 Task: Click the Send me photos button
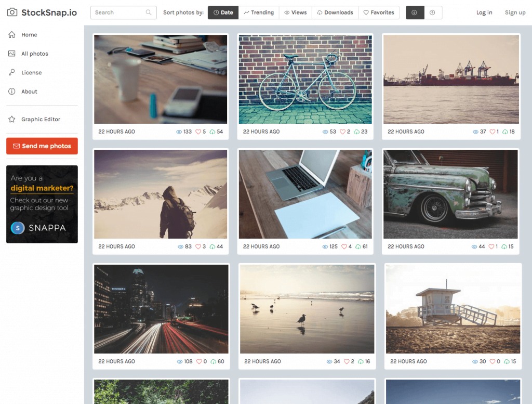coord(42,146)
